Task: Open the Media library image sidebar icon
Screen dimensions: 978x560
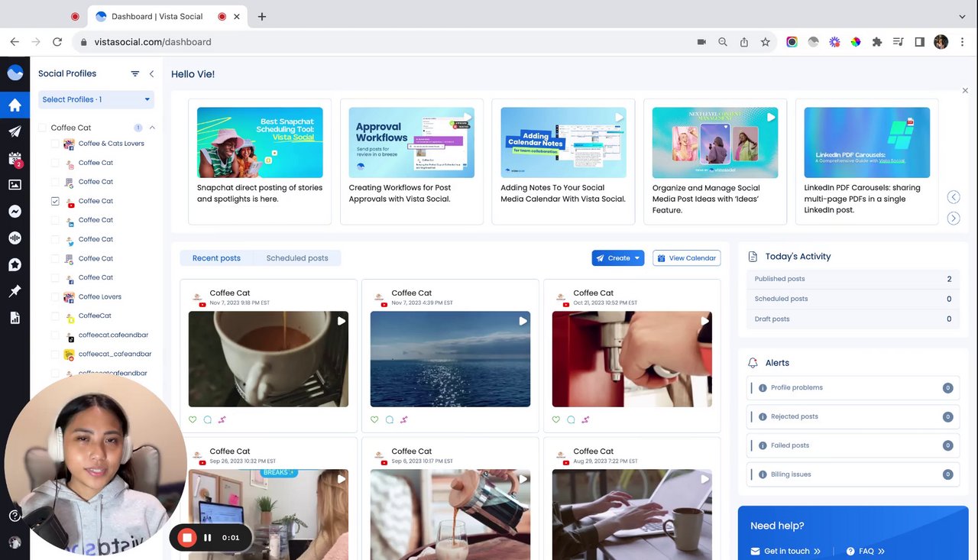Action: pos(15,185)
